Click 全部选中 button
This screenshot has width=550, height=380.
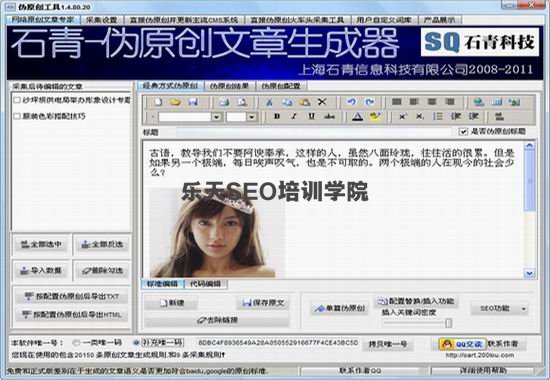pos(41,244)
